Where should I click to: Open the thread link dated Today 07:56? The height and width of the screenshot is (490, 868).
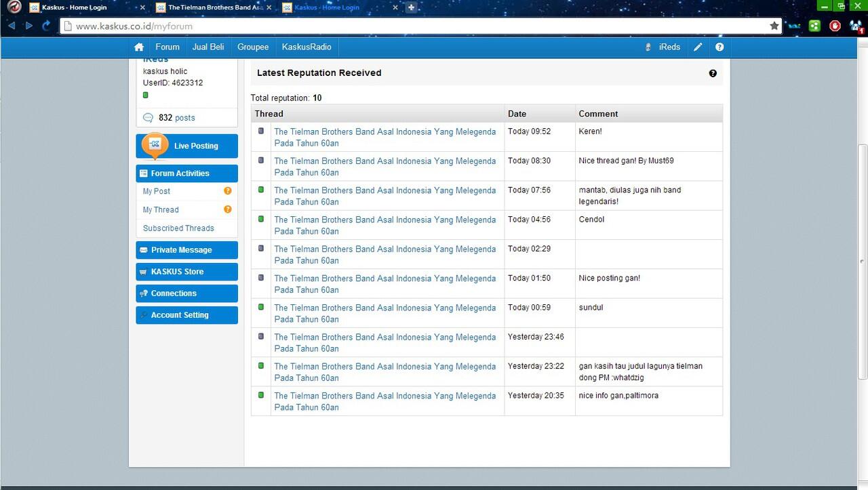pyautogui.click(x=384, y=196)
